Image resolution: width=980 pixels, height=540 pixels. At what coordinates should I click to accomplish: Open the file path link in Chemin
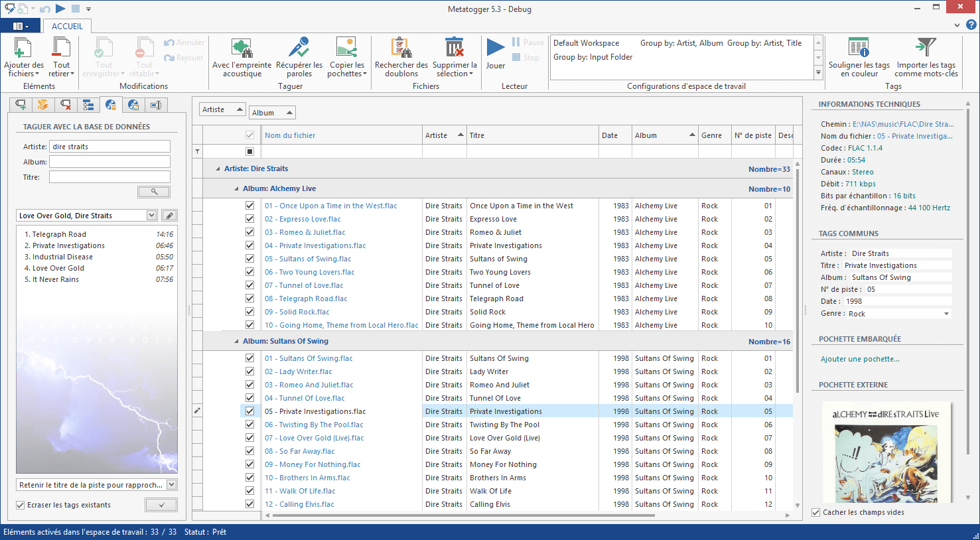(x=902, y=124)
